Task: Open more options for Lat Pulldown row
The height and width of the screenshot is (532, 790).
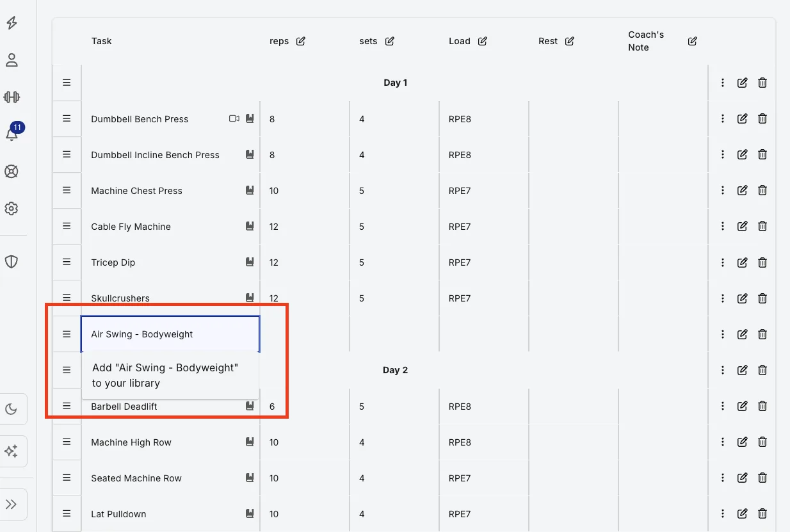Action: point(723,513)
